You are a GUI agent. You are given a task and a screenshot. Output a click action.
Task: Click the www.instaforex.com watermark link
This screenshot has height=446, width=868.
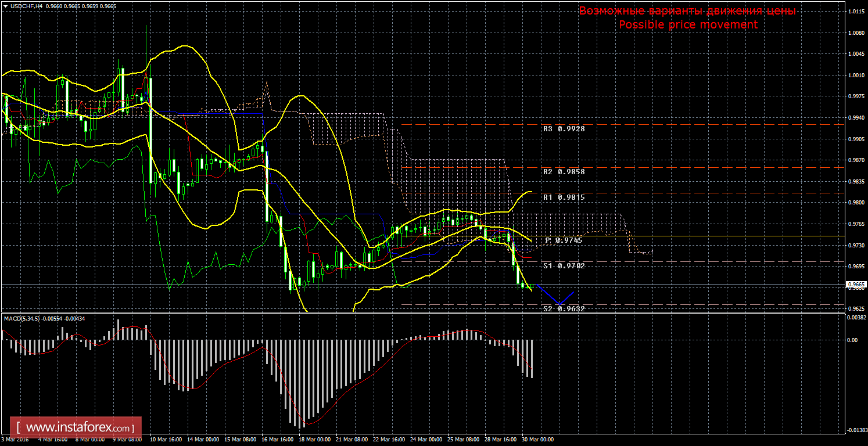[76, 429]
